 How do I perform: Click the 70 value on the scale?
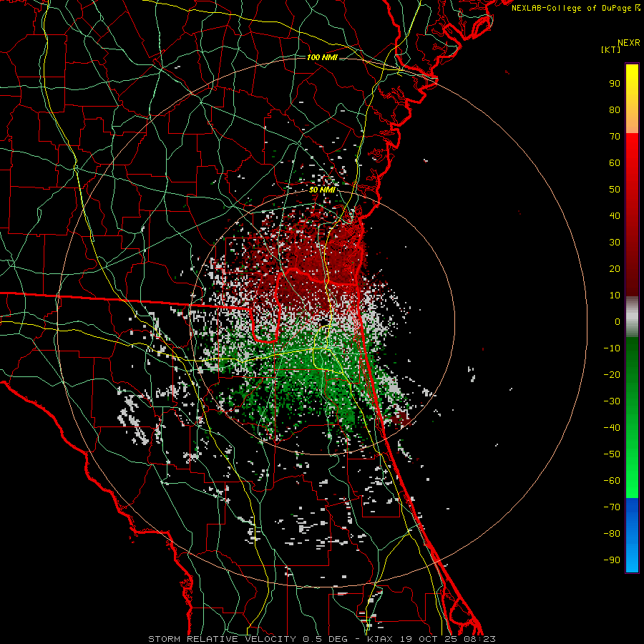pos(615,137)
